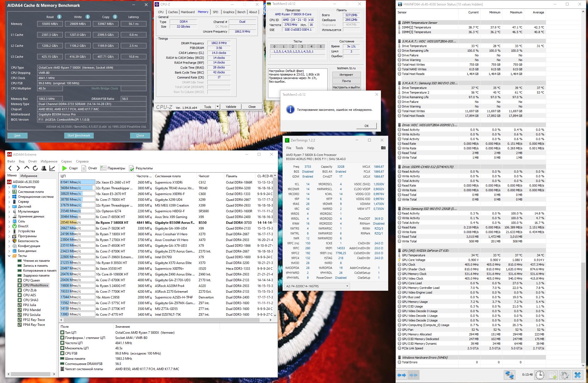This screenshot has width=588, height=383.
Task: Open HWiNFO sensor settings gear icon
Action: click(x=565, y=375)
